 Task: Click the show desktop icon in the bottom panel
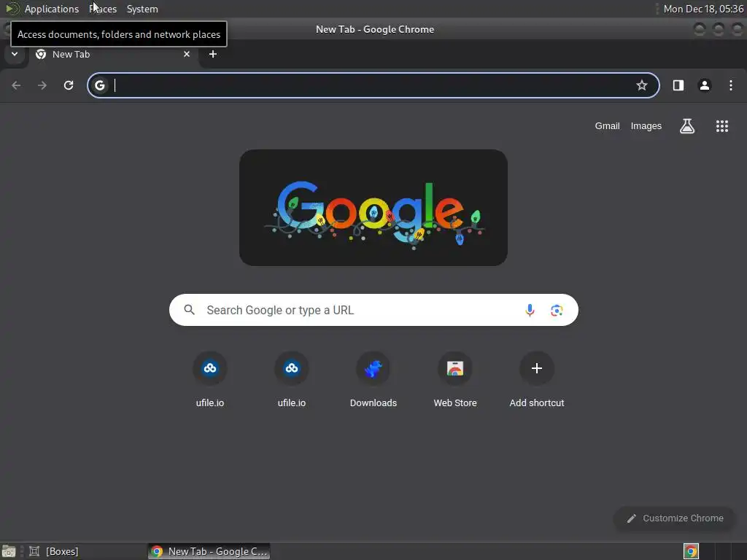[x=9, y=551]
